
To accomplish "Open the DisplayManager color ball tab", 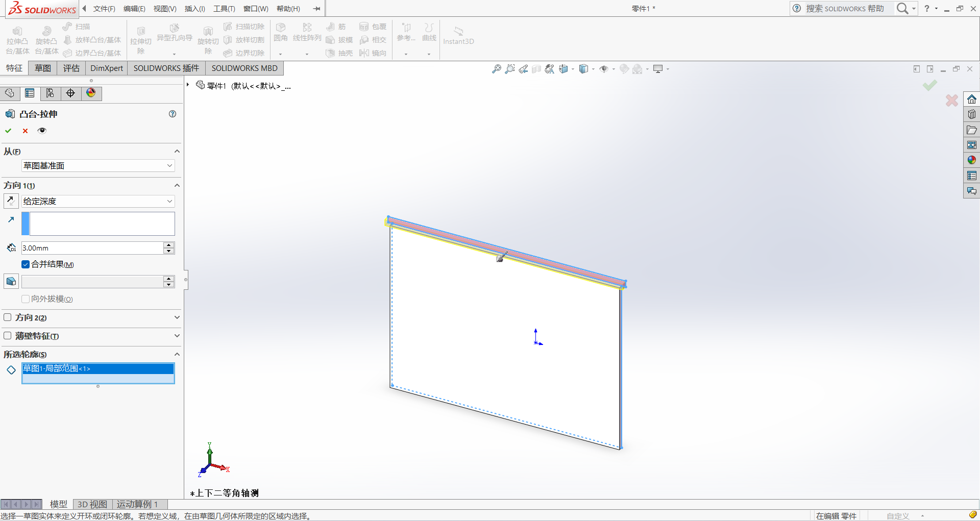I will pyautogui.click(x=91, y=93).
